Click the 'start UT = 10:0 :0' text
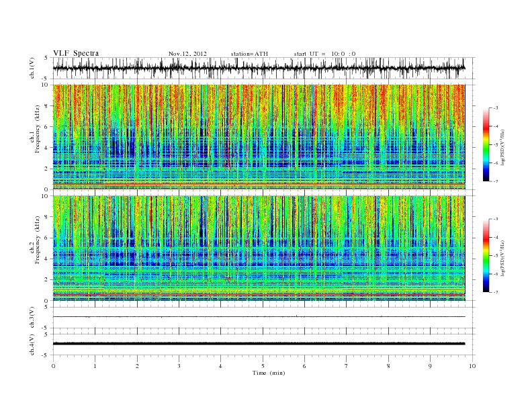The height and width of the screenshot is (411, 532). (324, 54)
